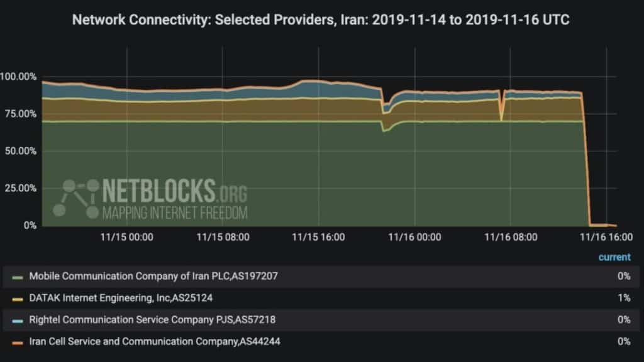The width and height of the screenshot is (644, 362).
Task: Click the 11/16 08:00 time axis label
Action: point(511,237)
